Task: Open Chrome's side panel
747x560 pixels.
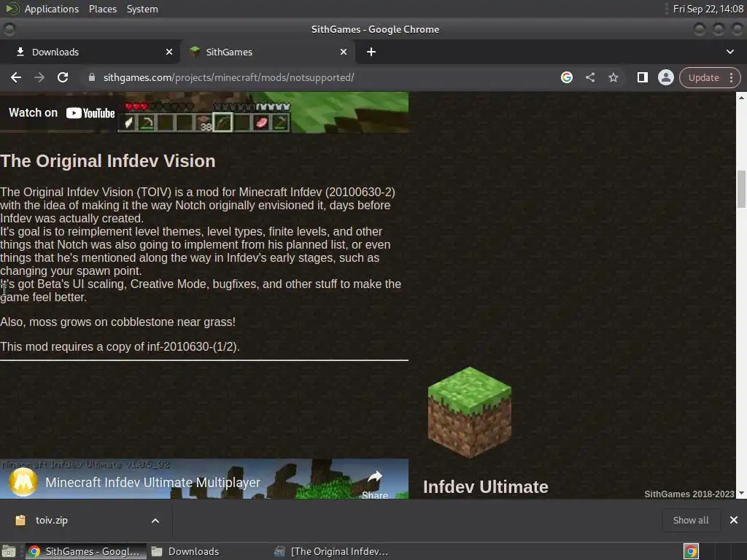Action: [642, 77]
